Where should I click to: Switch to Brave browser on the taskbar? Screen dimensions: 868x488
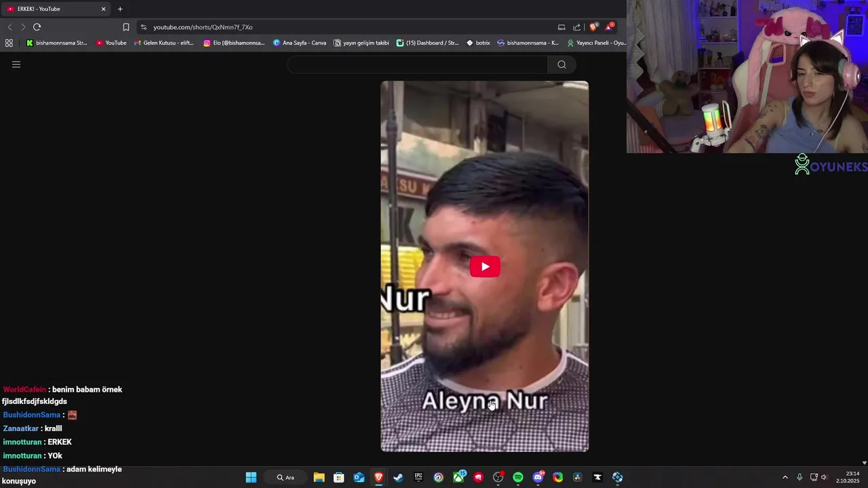(x=378, y=477)
